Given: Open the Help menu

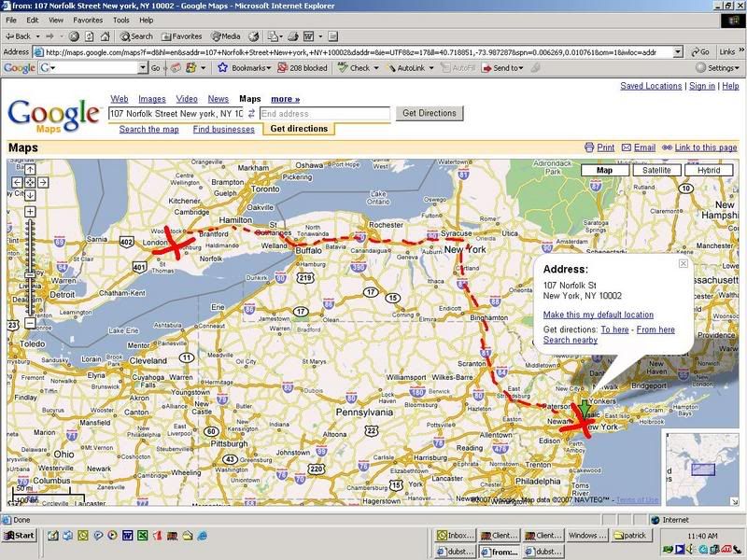Looking at the screenshot, I should (147, 20).
